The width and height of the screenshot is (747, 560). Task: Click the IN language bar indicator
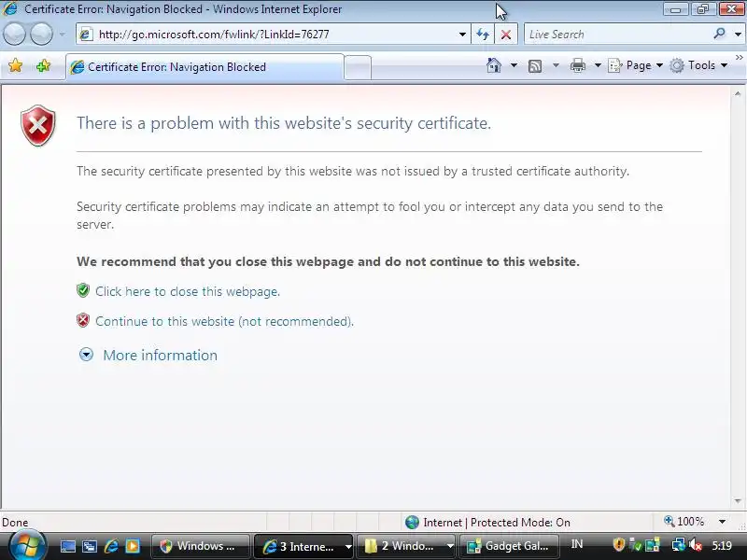coord(577,544)
